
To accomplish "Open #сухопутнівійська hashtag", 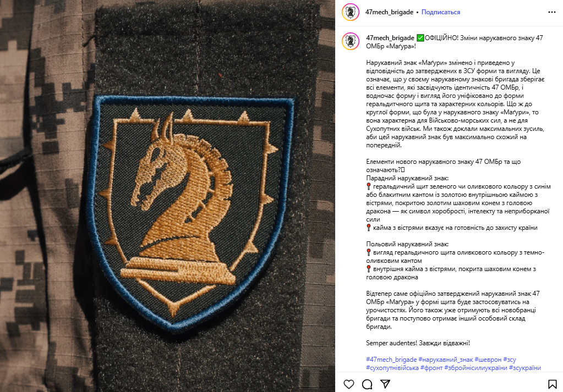I will pyautogui.click(x=392, y=368).
